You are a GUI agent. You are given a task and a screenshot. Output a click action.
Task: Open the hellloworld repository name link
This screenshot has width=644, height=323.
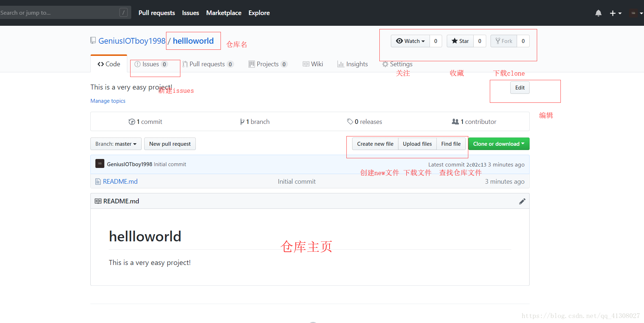[193, 41]
